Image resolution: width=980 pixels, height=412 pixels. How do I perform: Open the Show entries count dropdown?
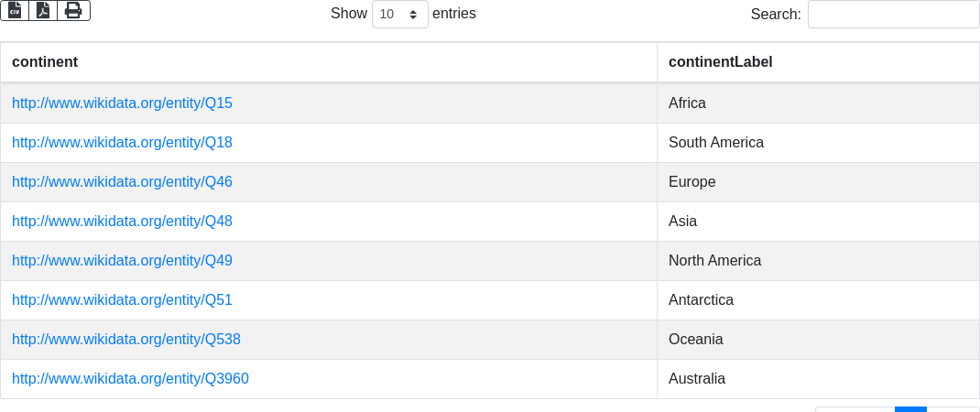coord(399,15)
